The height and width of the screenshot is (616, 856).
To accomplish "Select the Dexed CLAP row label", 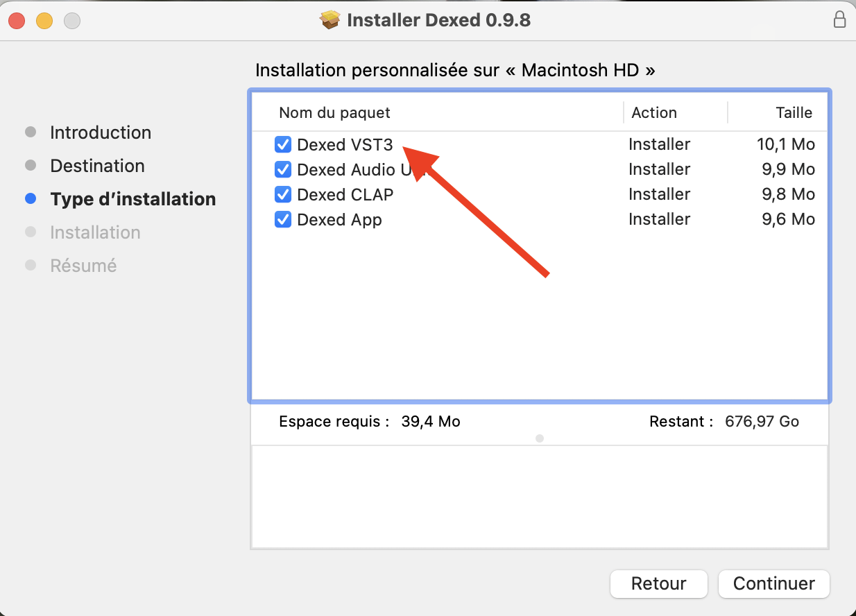I will coord(345,195).
